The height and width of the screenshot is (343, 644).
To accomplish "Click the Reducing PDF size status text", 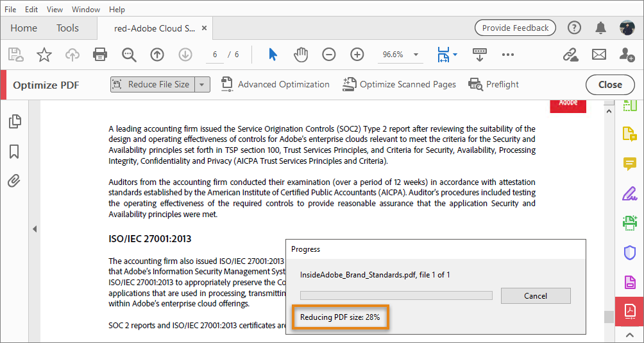I will tap(340, 317).
